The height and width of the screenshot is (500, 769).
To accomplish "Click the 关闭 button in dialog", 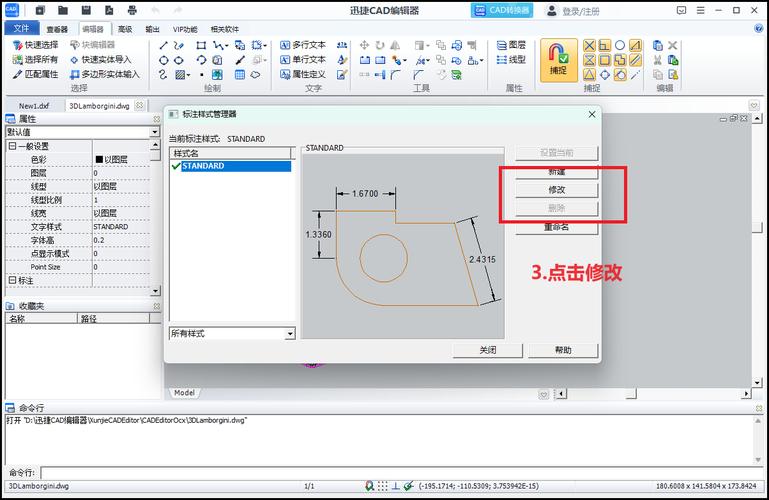I will 487,350.
